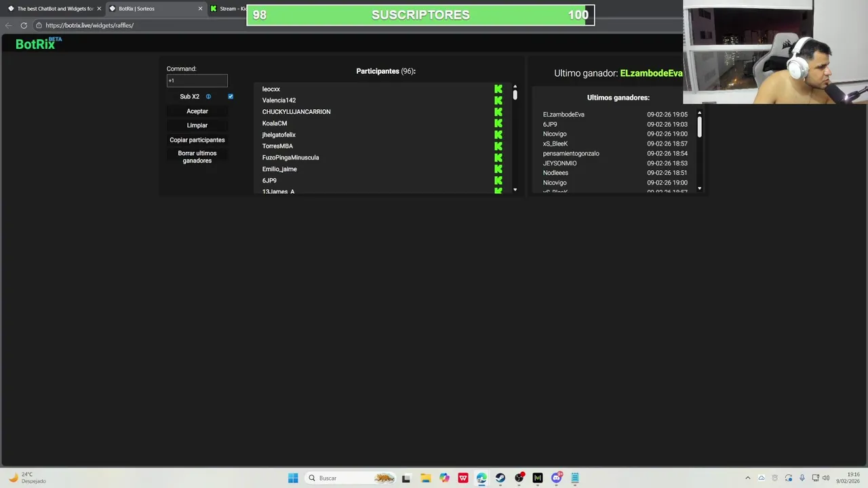Click the participants list scroll-down arrow
This screenshot has height=488, width=868.
click(x=515, y=190)
